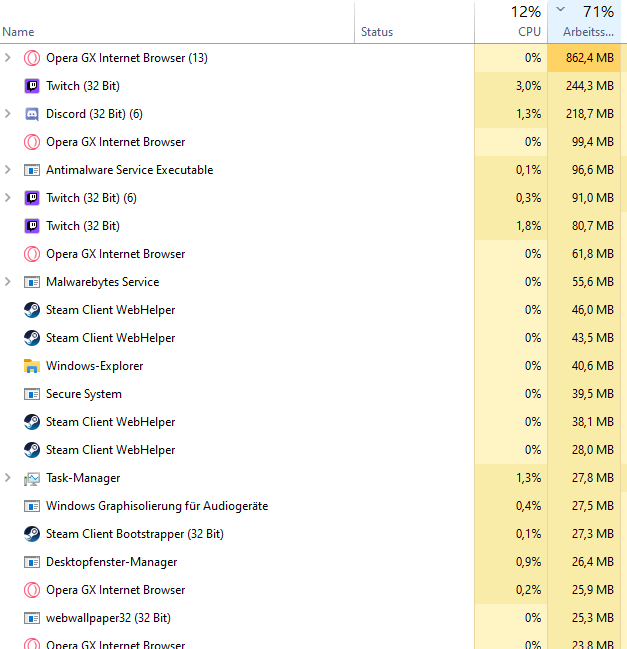Image resolution: width=627 pixels, height=649 pixels.
Task: Click the Antimalware Service Executable icon
Action: 32,170
